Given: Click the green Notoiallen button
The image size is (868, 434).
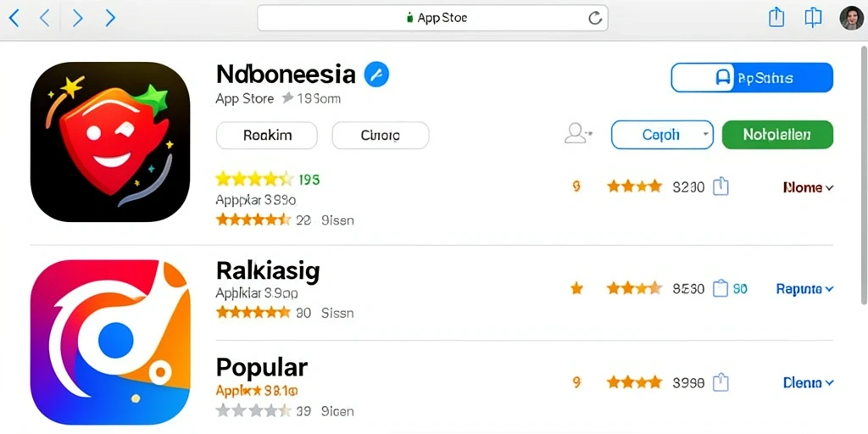Looking at the screenshot, I should (x=777, y=135).
